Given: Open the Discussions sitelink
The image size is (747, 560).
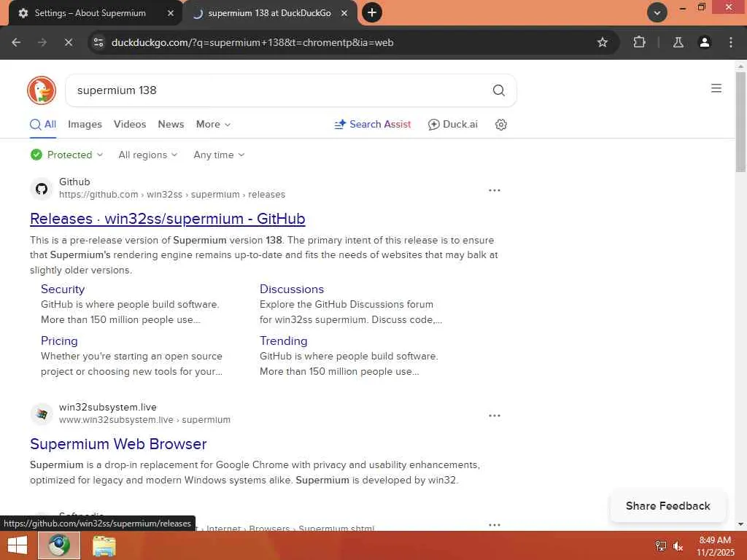Looking at the screenshot, I should (292, 289).
